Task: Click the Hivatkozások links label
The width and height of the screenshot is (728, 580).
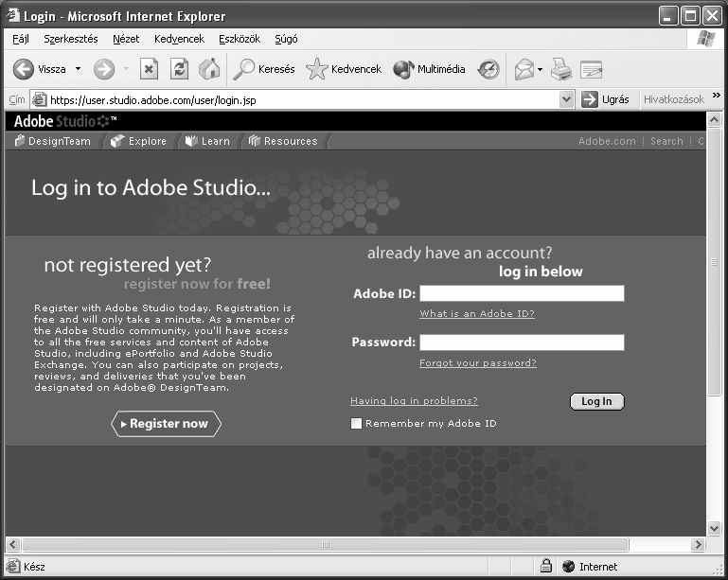Action: [674, 99]
